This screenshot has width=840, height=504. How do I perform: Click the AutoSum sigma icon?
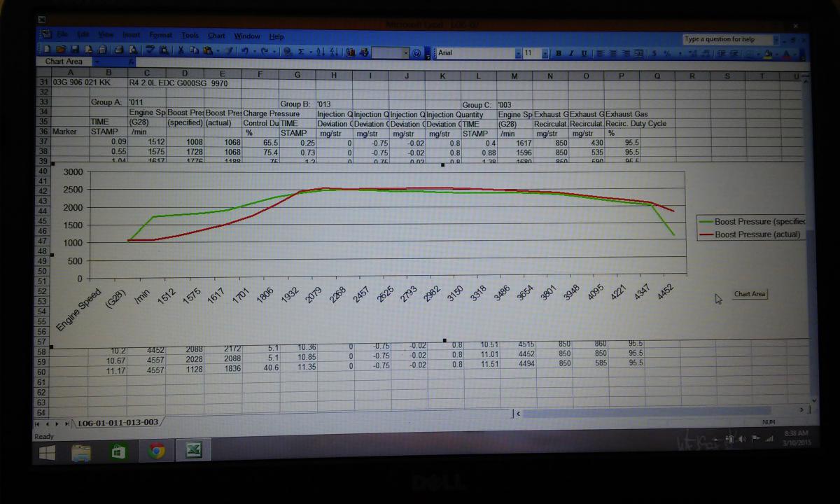[301, 52]
